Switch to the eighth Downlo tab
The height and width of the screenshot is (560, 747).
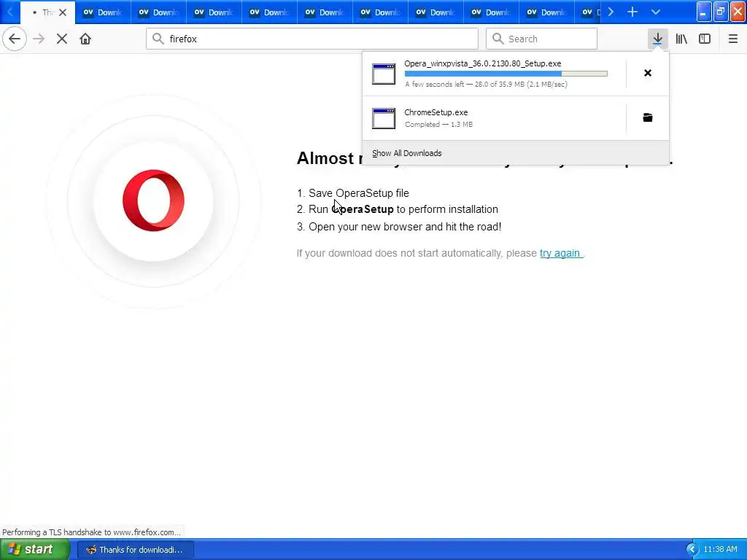click(491, 12)
